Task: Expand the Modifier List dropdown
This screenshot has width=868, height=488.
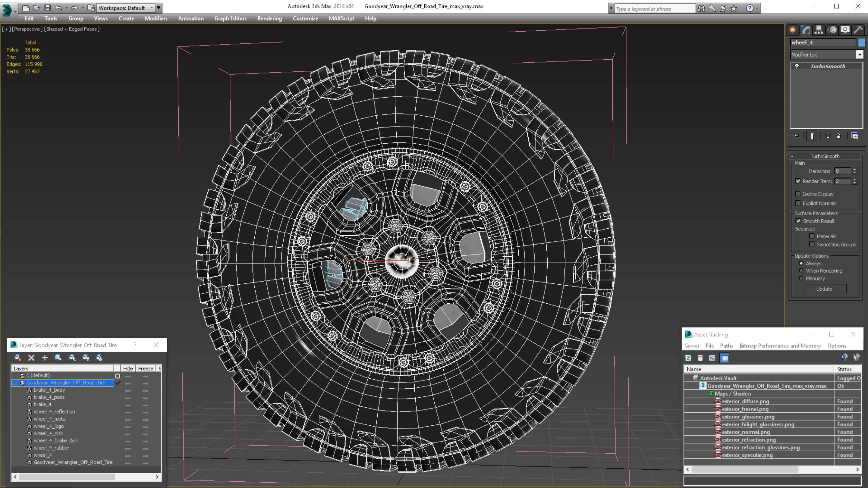Action: click(x=860, y=54)
